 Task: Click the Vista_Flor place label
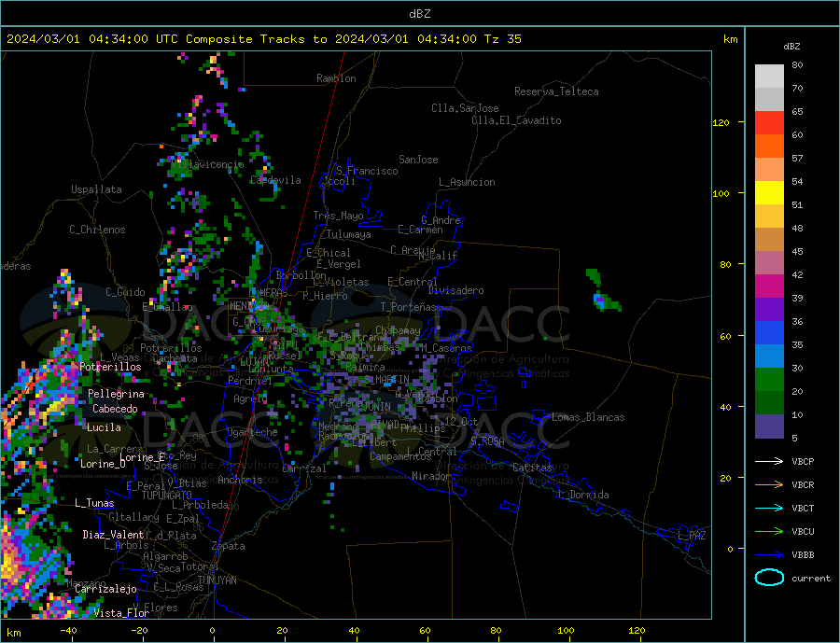point(121,612)
